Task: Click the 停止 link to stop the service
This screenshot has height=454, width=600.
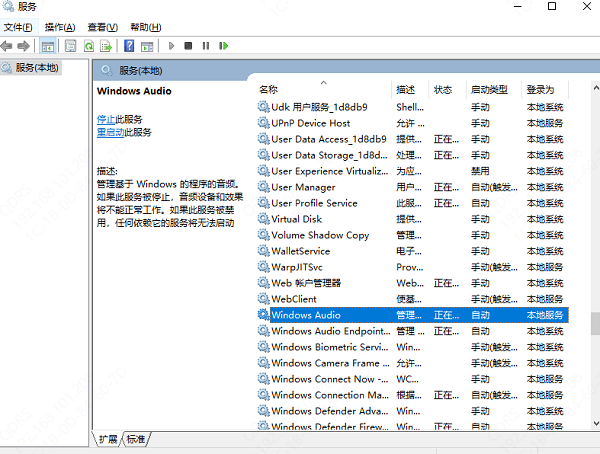Action: click(x=106, y=120)
